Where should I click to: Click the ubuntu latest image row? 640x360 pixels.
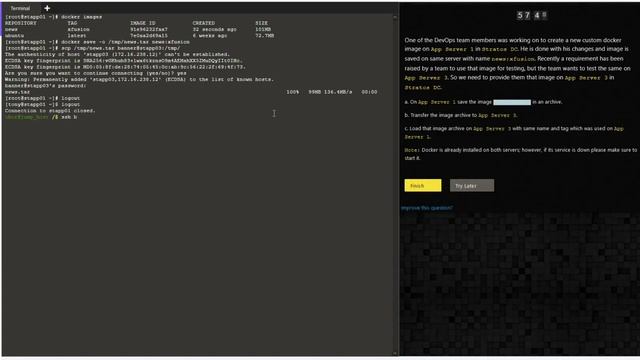[x=139, y=36]
